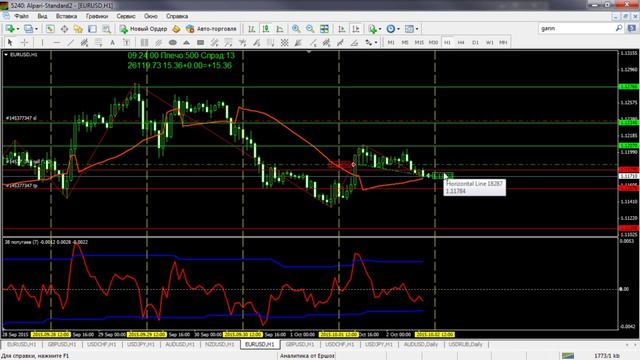Expand the EURUSD,H1 chart label triangle
This screenshot has width=640, height=360.
[x=6, y=54]
